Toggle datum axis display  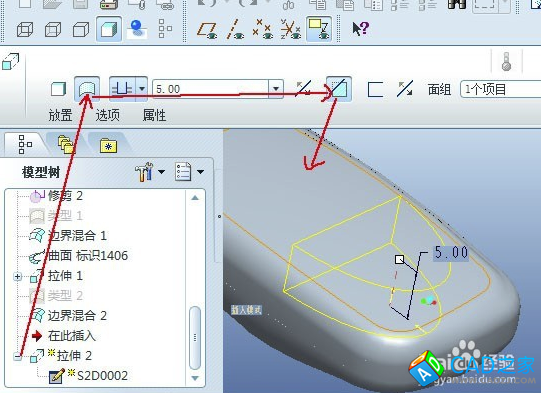click(x=236, y=30)
